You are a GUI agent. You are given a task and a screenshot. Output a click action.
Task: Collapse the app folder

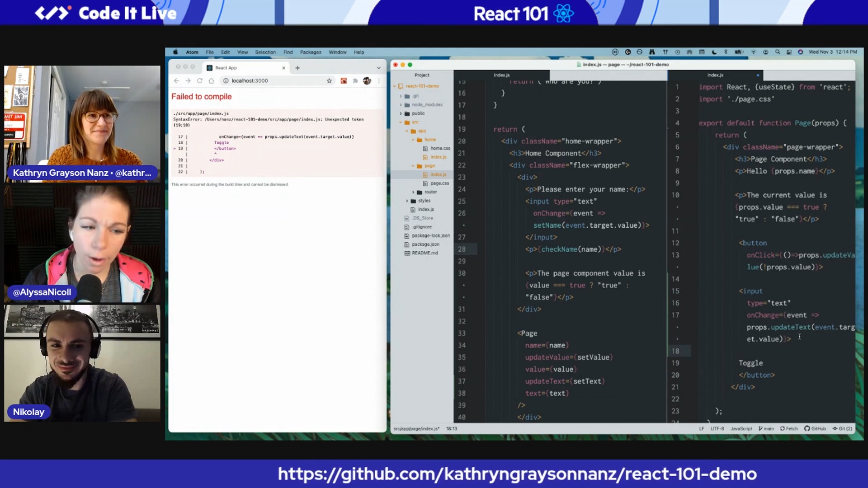pos(407,131)
